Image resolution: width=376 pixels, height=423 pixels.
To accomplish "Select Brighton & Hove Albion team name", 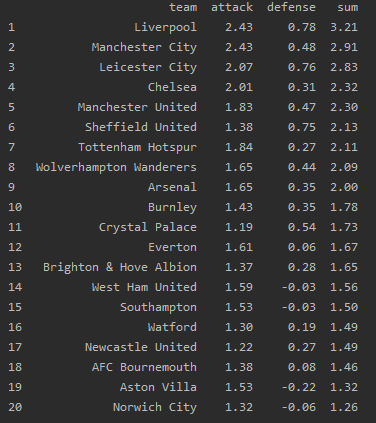I will point(120,267).
